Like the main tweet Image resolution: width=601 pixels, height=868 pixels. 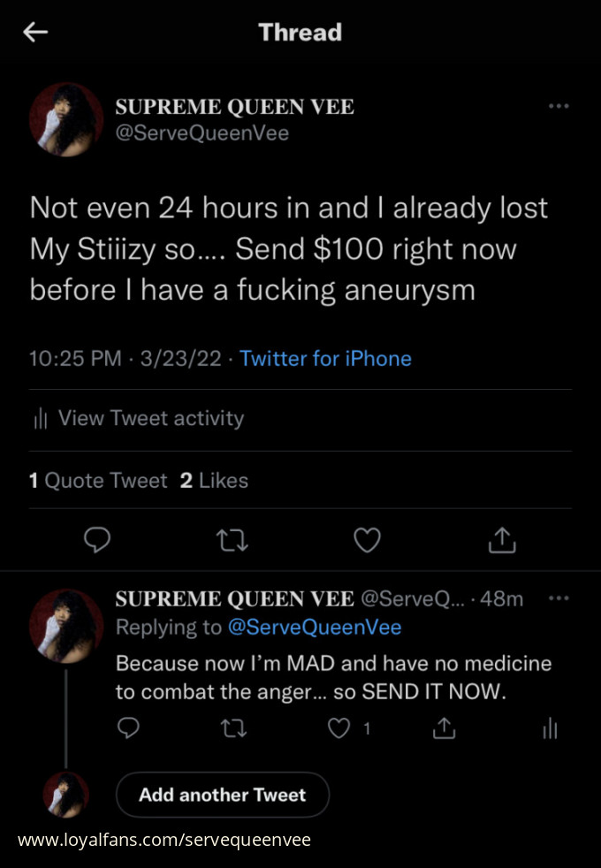click(x=367, y=539)
